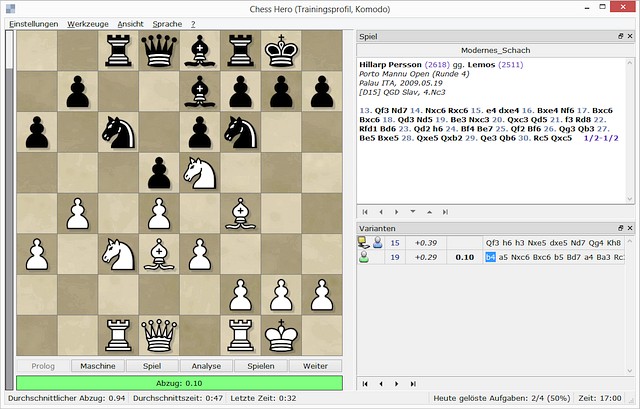Open the Sprache menu
The width and height of the screenshot is (640, 409).
point(167,24)
